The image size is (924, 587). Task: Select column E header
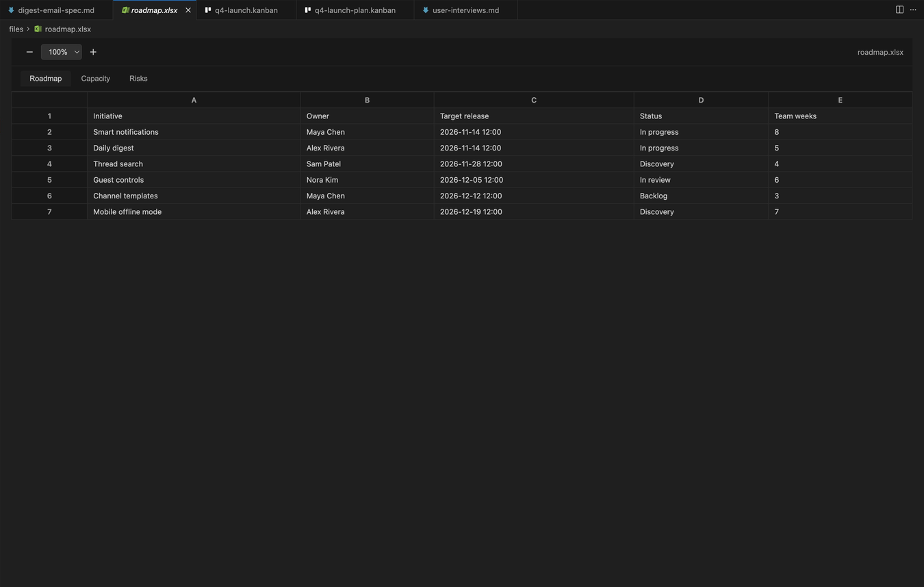pos(840,100)
